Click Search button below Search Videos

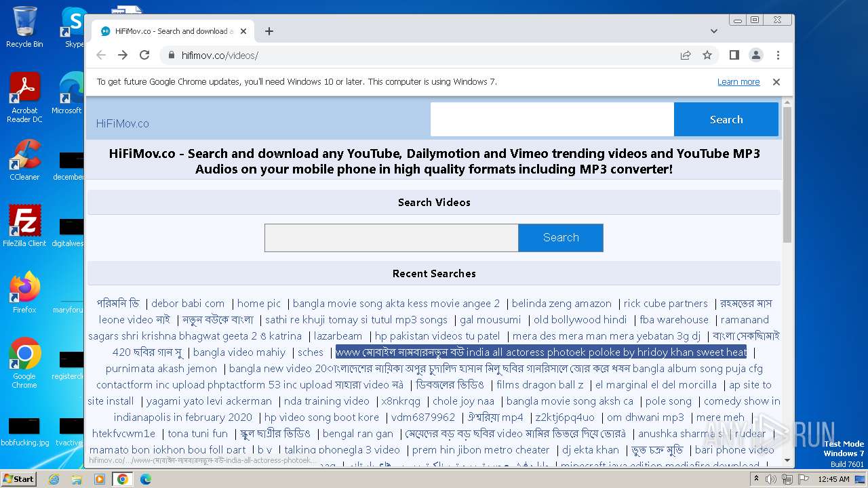[x=561, y=238]
